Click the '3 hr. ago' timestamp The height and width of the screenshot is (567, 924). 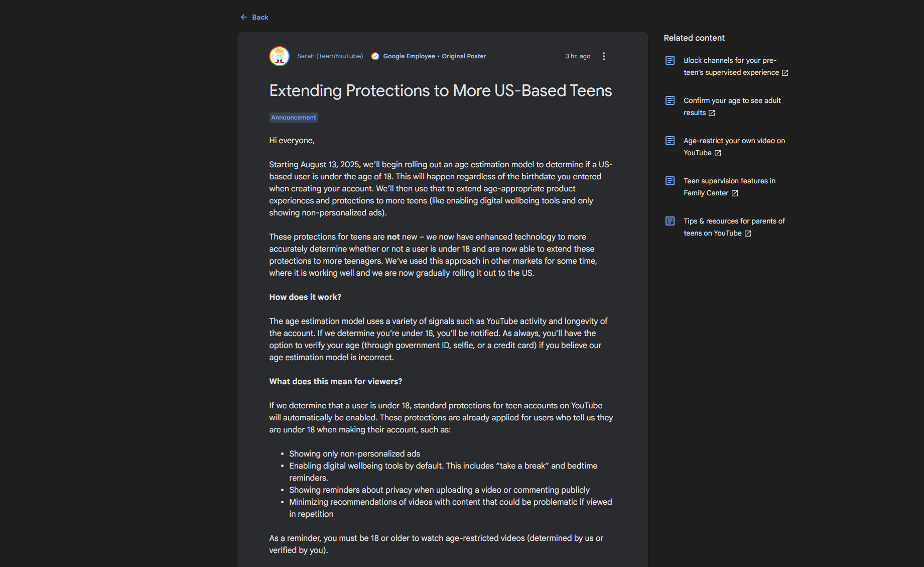(x=578, y=56)
